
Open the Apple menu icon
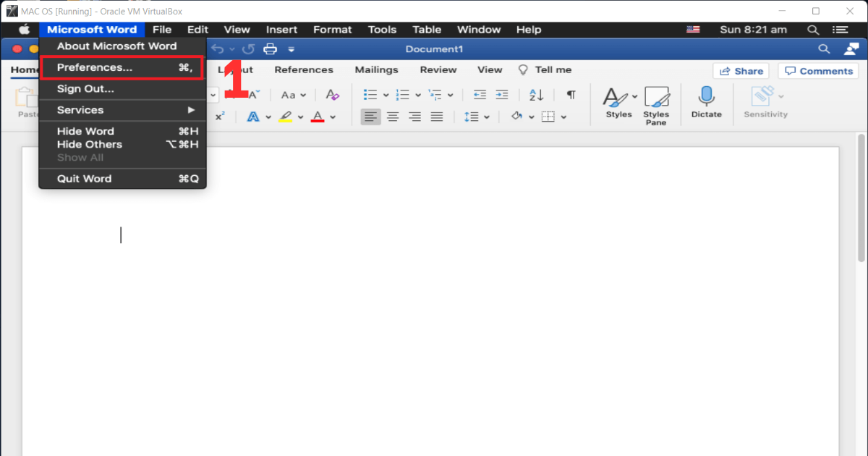[25, 30]
